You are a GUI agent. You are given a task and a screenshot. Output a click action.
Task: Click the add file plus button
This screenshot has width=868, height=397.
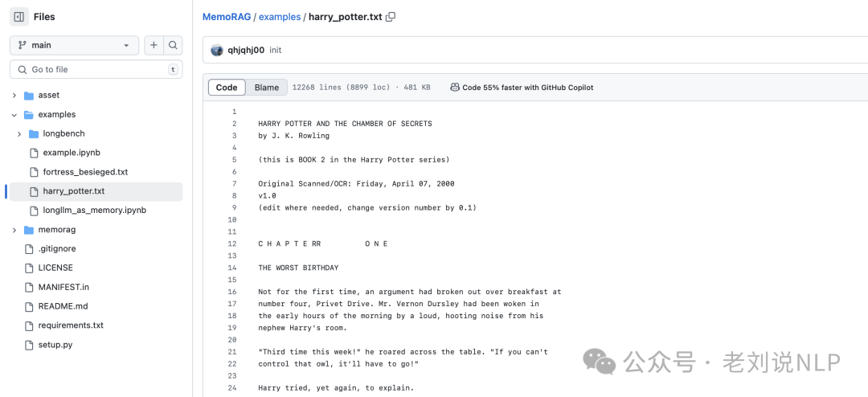(154, 45)
